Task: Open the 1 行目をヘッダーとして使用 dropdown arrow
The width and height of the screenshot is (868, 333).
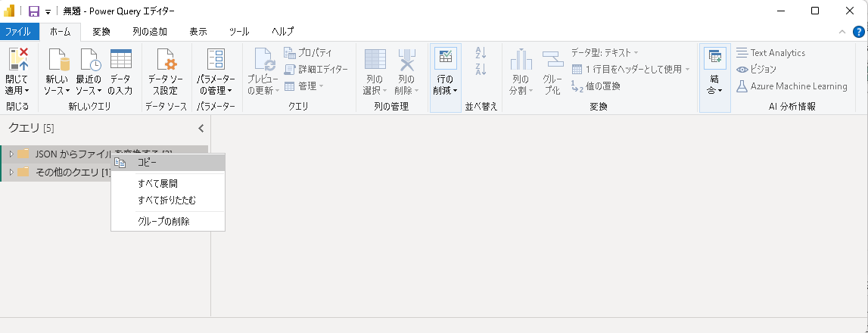Action: pos(688,70)
